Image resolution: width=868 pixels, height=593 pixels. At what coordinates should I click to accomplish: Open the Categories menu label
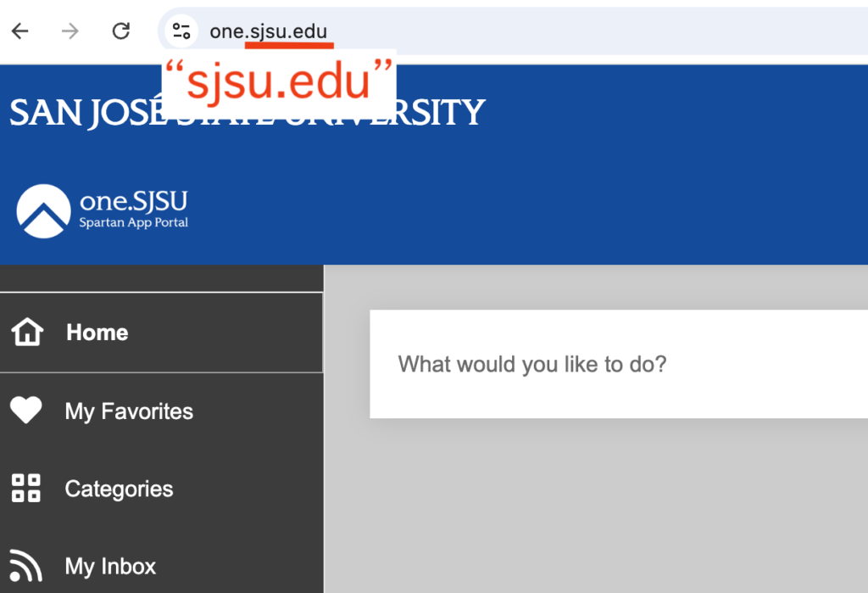(x=119, y=490)
